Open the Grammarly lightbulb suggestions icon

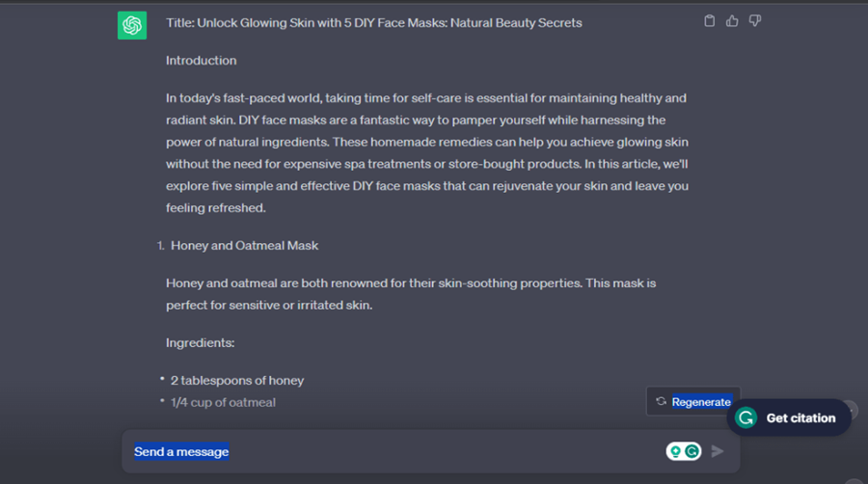point(675,451)
